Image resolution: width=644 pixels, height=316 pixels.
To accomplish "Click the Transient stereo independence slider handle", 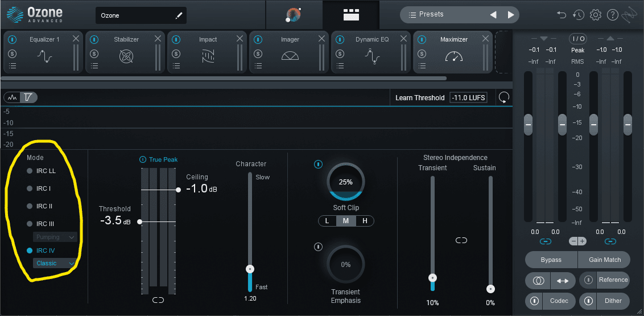I will 432,278.
